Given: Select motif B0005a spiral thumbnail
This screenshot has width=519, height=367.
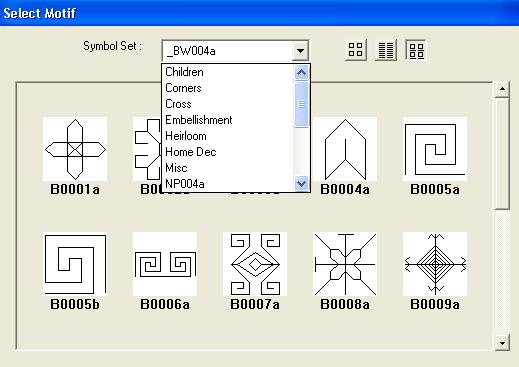Looking at the screenshot, I should (435, 149).
